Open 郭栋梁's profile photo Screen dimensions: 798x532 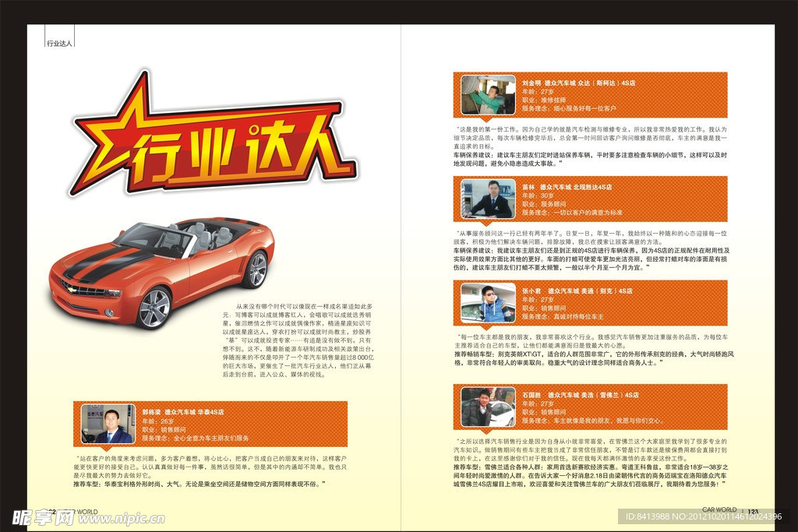tap(108, 425)
